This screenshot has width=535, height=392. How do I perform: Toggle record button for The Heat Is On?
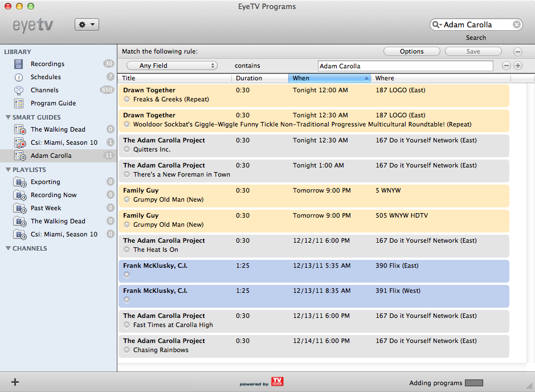click(x=127, y=250)
